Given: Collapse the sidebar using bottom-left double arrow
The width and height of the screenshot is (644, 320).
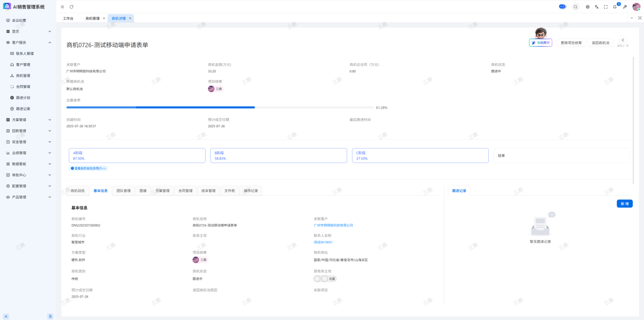Looking at the screenshot, I should pyautogui.click(x=6, y=316).
